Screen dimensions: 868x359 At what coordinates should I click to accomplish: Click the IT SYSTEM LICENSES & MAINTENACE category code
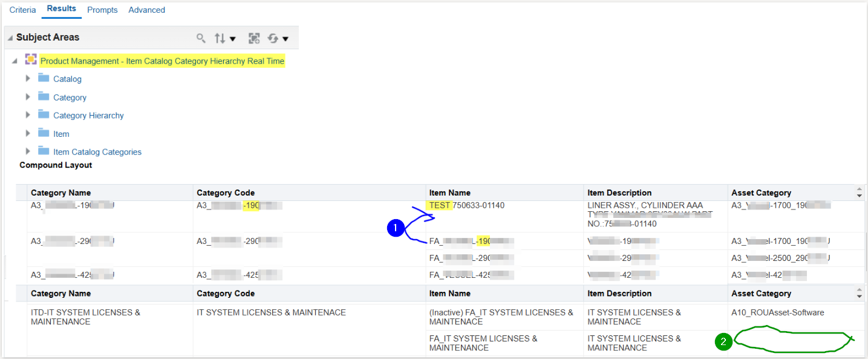tap(272, 313)
